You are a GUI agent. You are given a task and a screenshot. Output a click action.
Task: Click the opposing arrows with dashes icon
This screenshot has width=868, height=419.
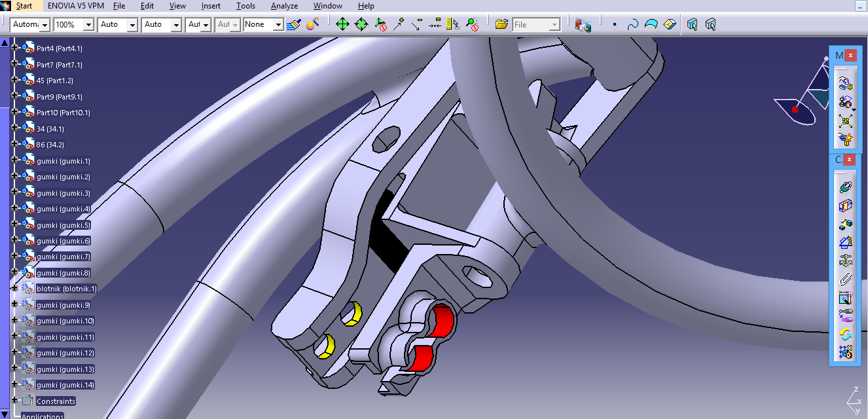click(x=435, y=24)
